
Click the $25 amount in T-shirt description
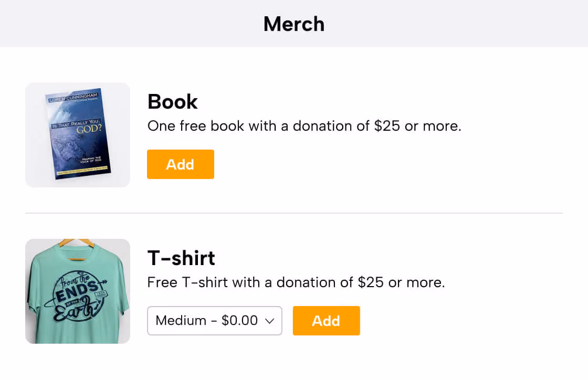point(371,282)
